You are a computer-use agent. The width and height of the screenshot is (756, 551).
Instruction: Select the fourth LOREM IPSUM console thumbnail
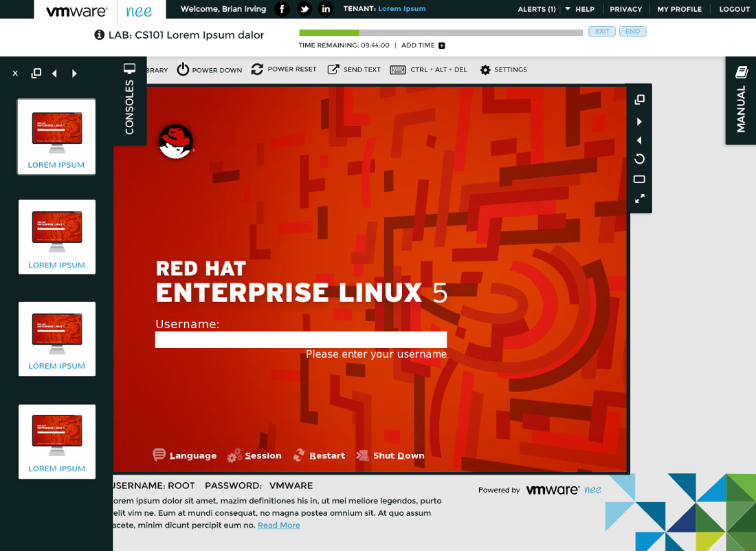click(x=57, y=442)
